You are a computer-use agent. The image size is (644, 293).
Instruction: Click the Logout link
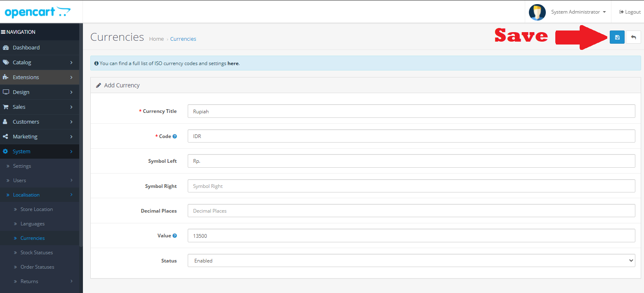(x=630, y=12)
